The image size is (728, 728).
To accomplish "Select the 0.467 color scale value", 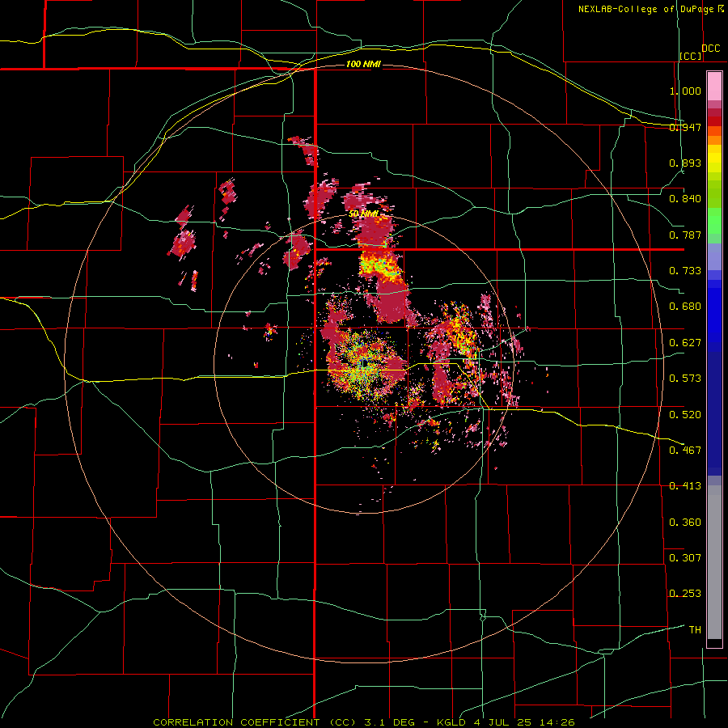I will (685, 451).
